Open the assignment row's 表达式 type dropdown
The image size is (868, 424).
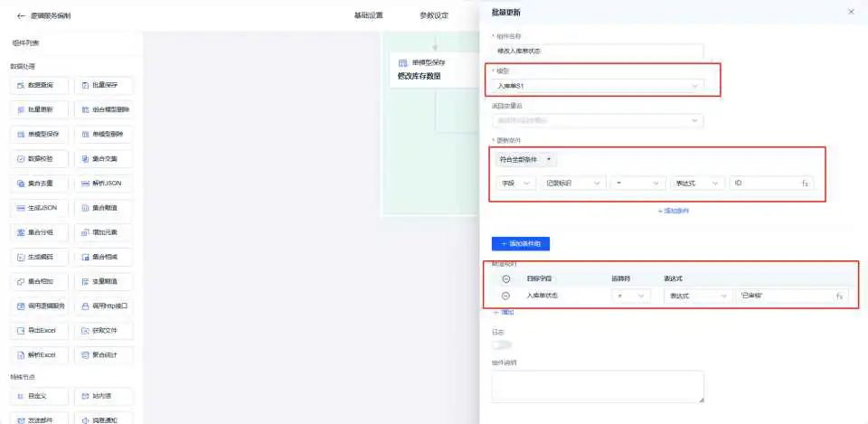coord(697,296)
